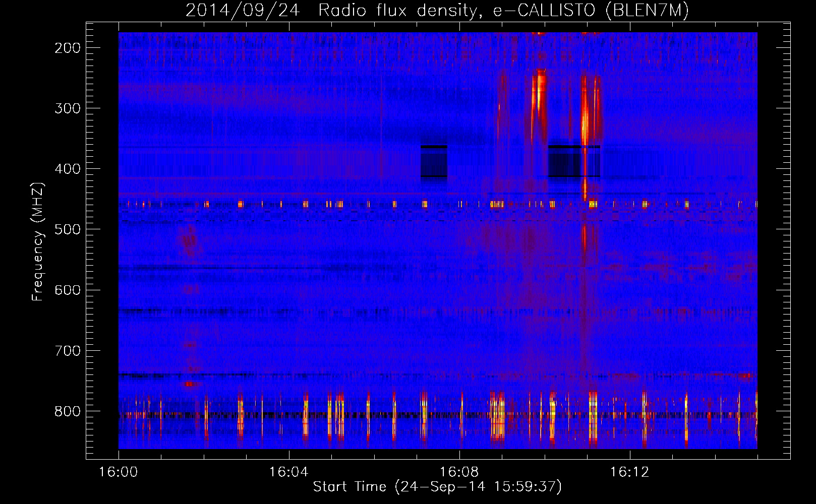Click the 500 frequency tick label
This screenshot has width=816, height=504.
tap(68, 229)
